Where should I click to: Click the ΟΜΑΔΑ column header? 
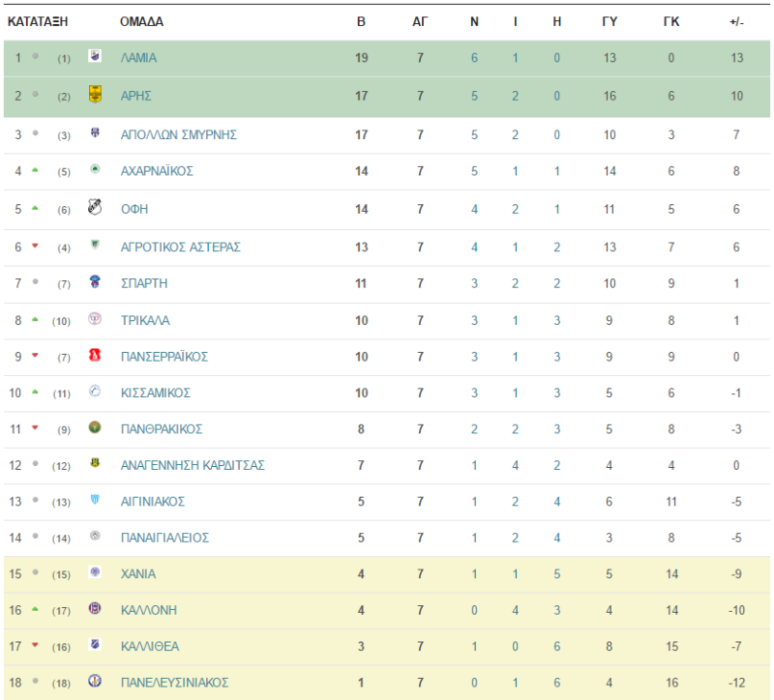[x=141, y=21]
